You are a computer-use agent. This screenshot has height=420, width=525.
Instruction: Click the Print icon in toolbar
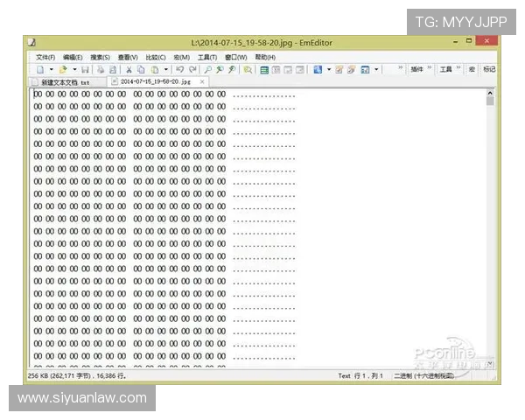click(x=101, y=69)
